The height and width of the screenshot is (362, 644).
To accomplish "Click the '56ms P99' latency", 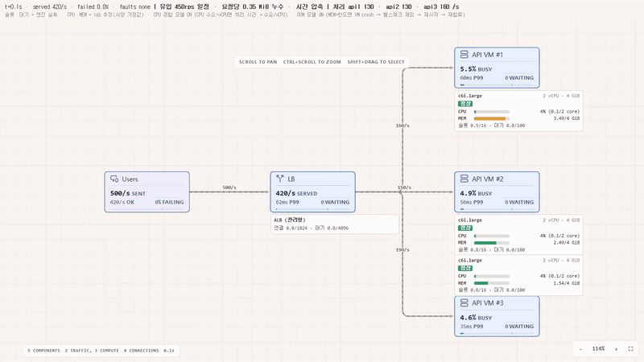I will tap(472, 203).
